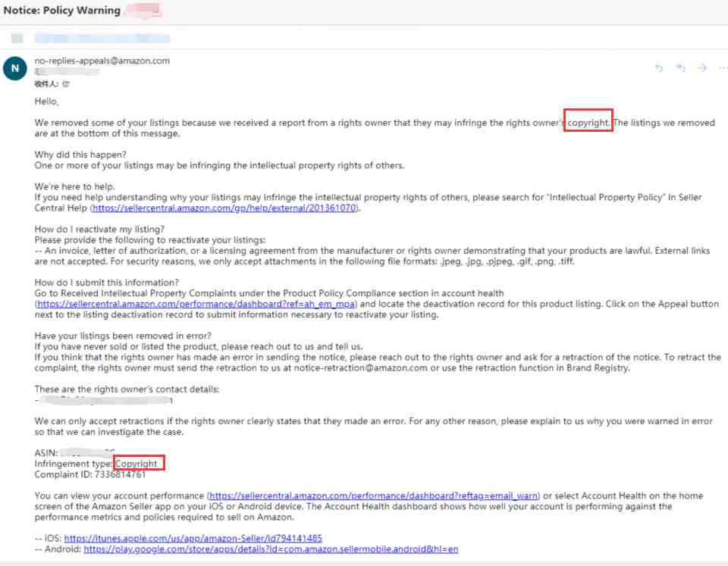Open the iTunes Amazon Seller app link
This screenshot has height=566, width=728.
pyautogui.click(x=193, y=538)
